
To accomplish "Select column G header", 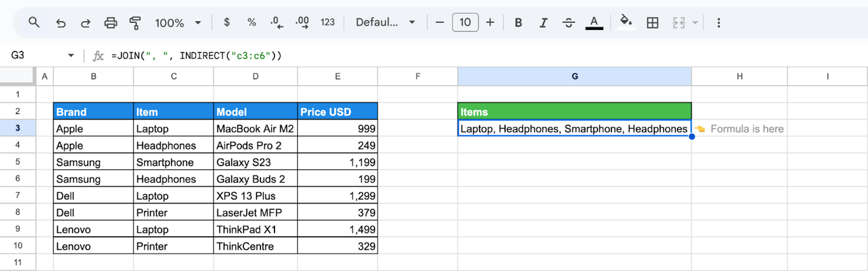I will point(574,76).
